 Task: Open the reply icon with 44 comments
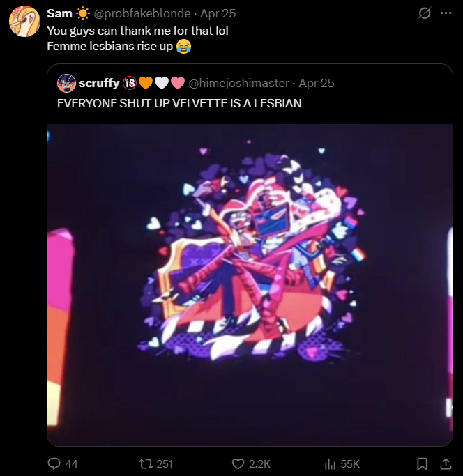tap(54, 463)
